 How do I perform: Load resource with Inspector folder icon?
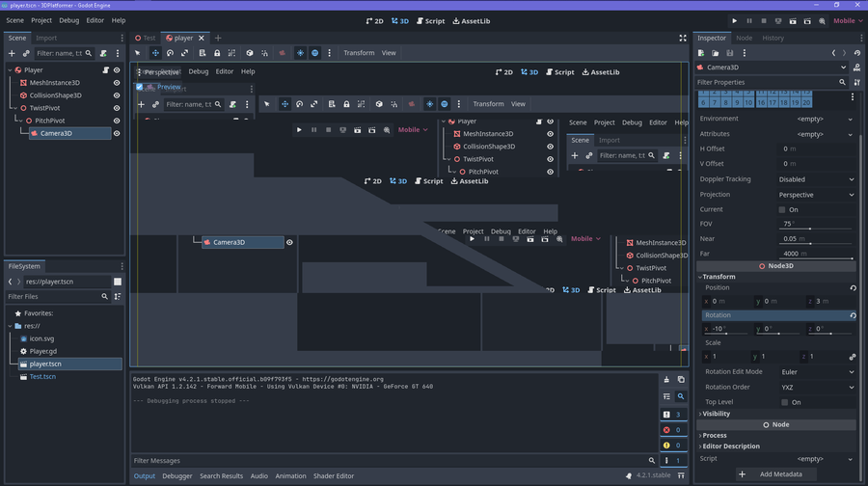(716, 53)
